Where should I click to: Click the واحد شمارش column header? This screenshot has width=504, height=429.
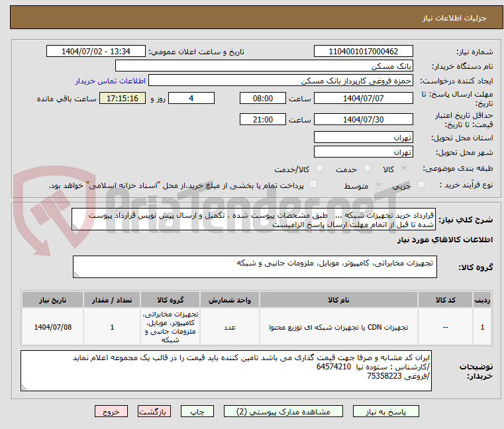[x=230, y=300]
